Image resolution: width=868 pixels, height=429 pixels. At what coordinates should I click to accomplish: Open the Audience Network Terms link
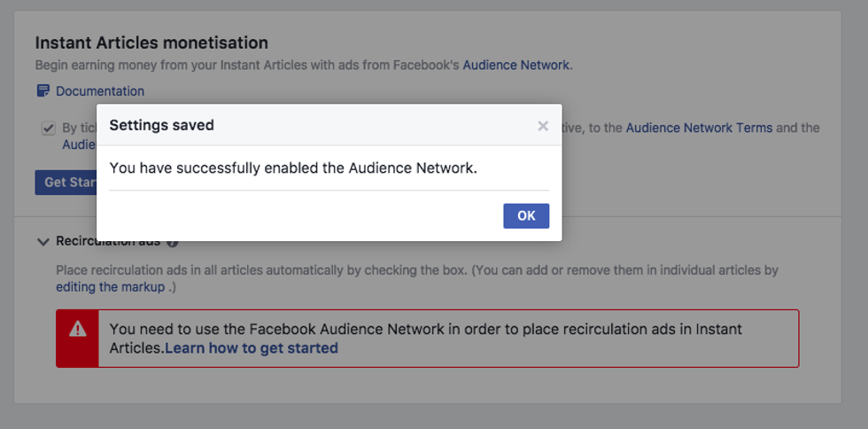(x=699, y=128)
